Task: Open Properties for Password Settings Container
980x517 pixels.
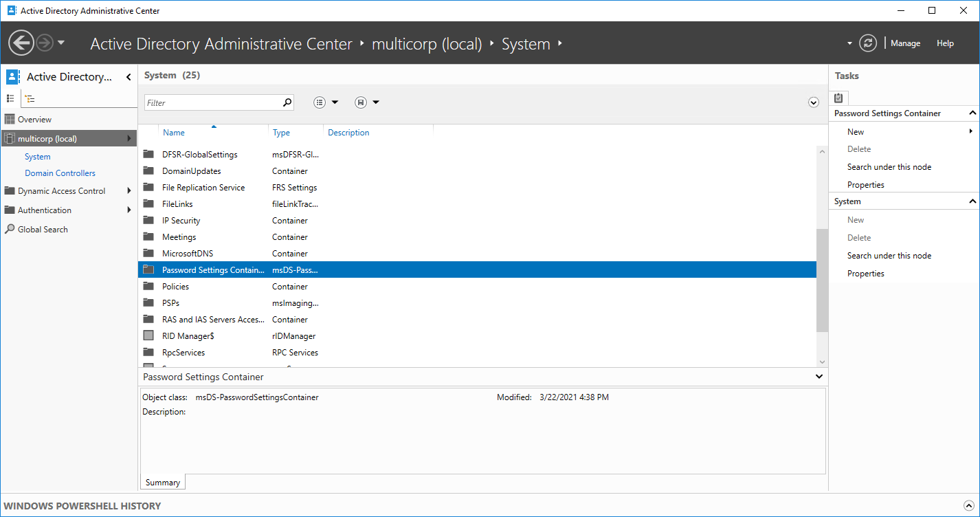Action: [x=866, y=185]
